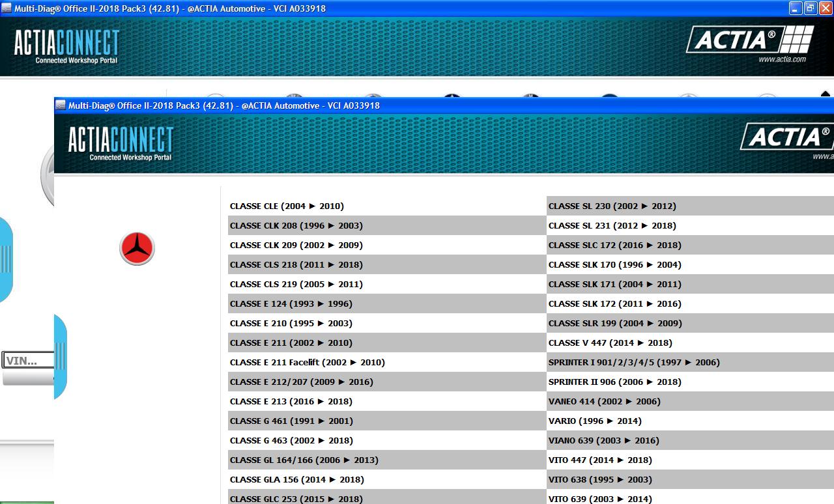Pick VANEO 414 (2002 ► 2006)
This screenshot has width=834, height=504.
(691, 401)
